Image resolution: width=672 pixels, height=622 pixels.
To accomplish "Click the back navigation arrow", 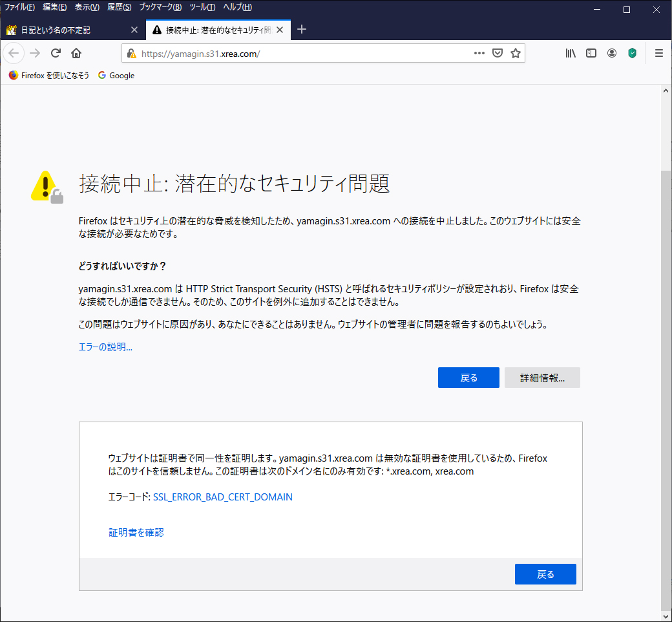I will point(15,53).
